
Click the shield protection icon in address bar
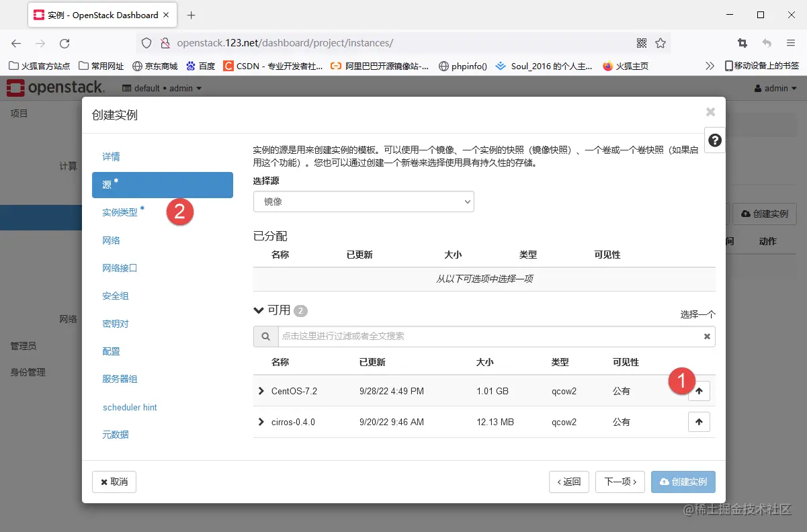click(145, 42)
